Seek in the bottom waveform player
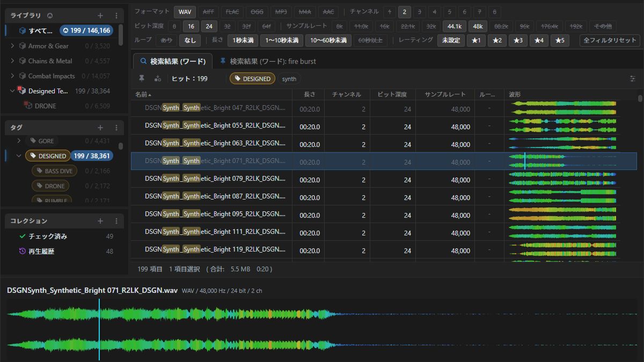644x362 pixels. [x=322, y=330]
